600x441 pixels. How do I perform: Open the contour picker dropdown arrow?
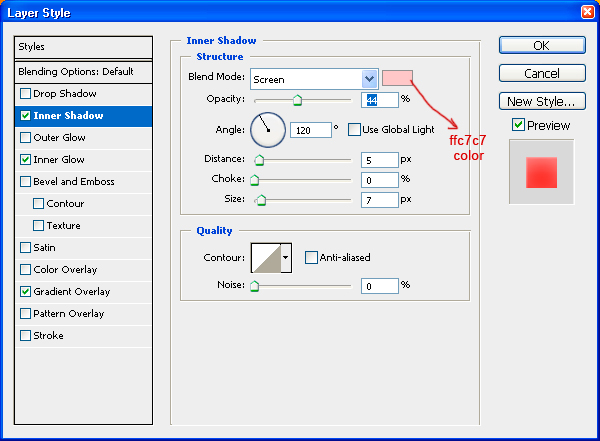pyautogui.click(x=285, y=258)
